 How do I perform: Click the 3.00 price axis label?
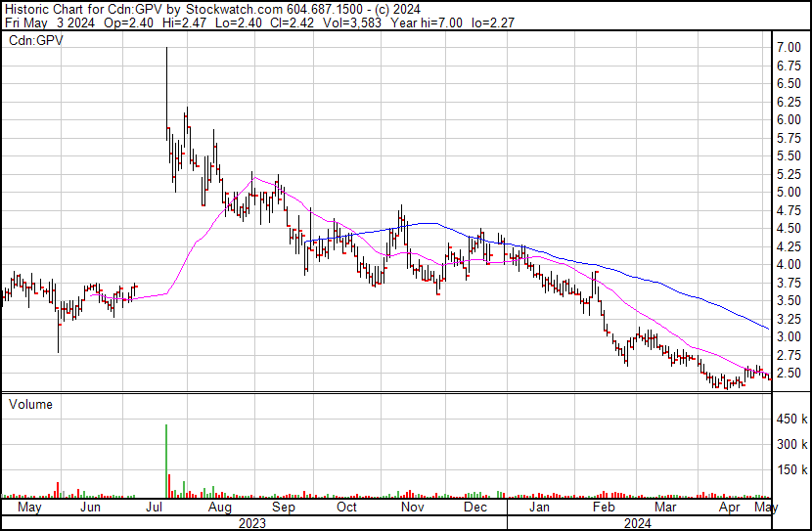pyautogui.click(x=789, y=337)
